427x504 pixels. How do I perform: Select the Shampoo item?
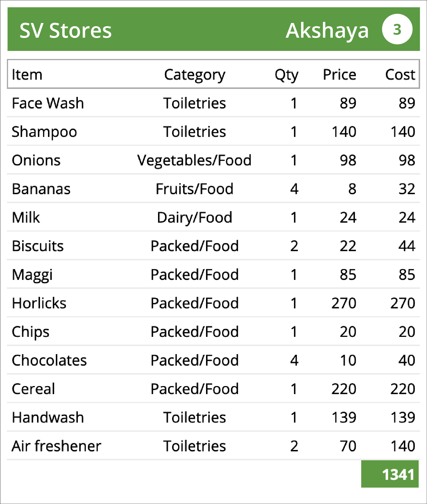[45, 132]
